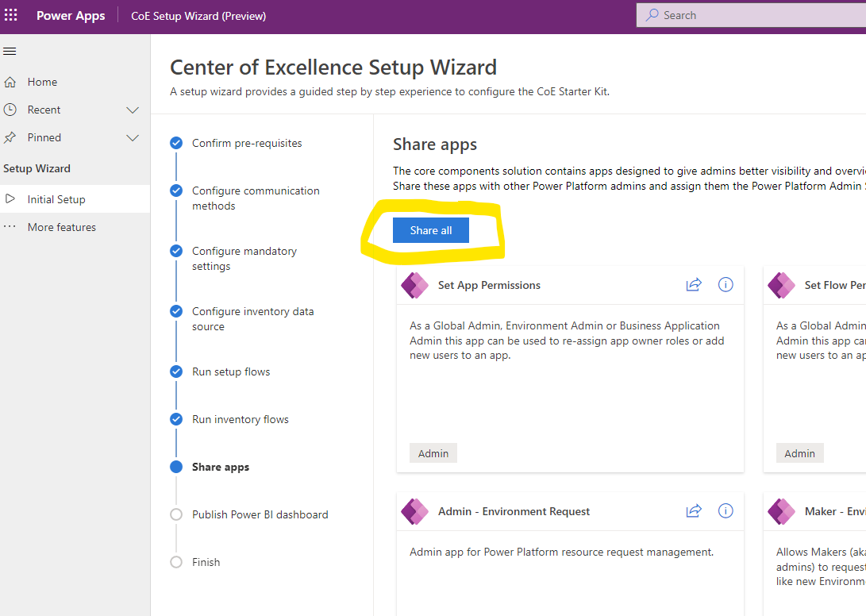Expand the Recent section
Image resolution: width=866 pixels, height=616 pixels.
point(133,110)
